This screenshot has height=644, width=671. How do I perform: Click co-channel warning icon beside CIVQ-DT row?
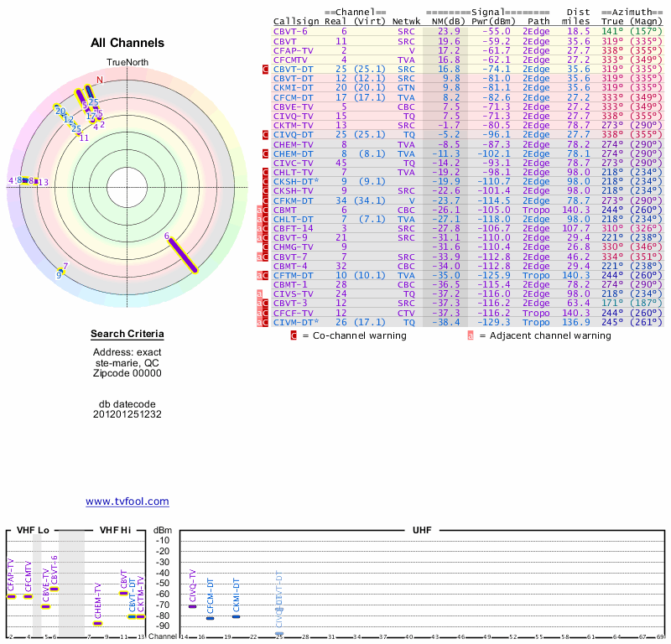point(266,134)
